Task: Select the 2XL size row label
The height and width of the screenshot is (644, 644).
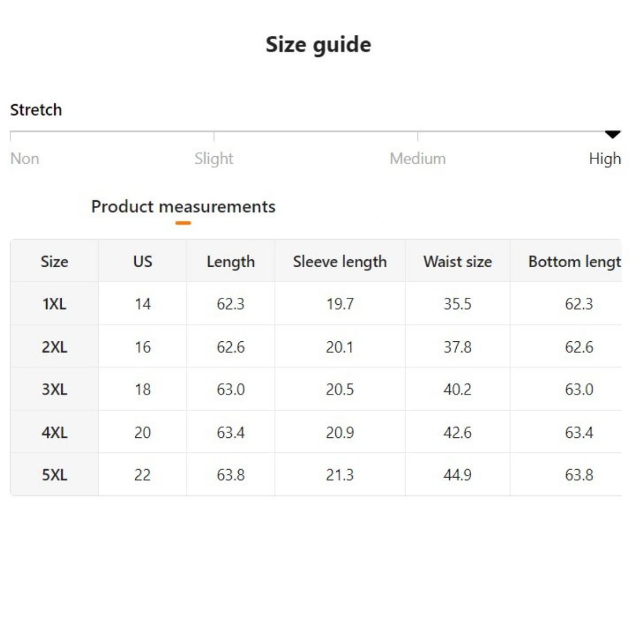Action: 54,347
